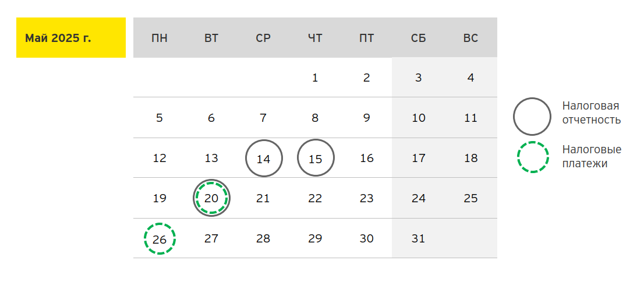Click the yellow Май 2025 г. label
This screenshot has height=299, width=644.
(x=70, y=38)
